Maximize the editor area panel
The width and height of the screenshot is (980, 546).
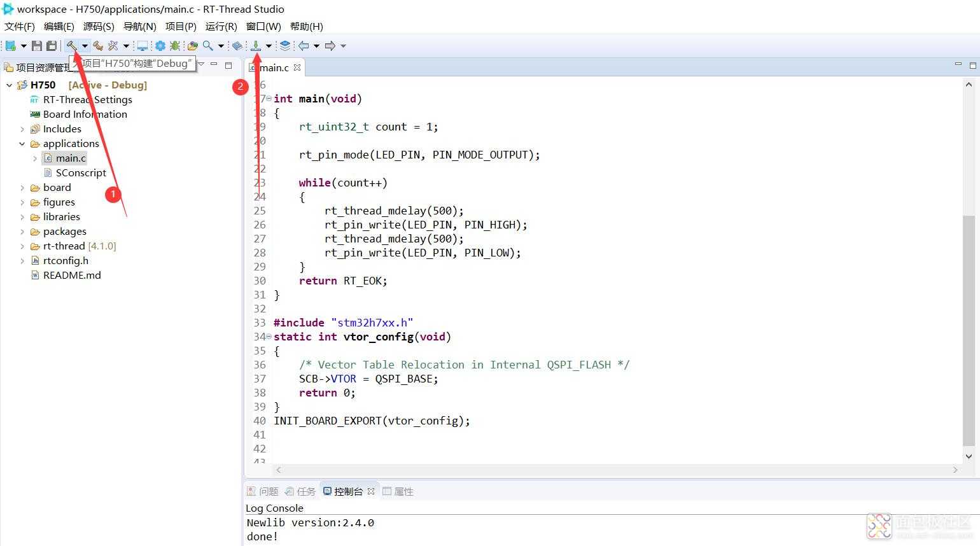coord(972,65)
